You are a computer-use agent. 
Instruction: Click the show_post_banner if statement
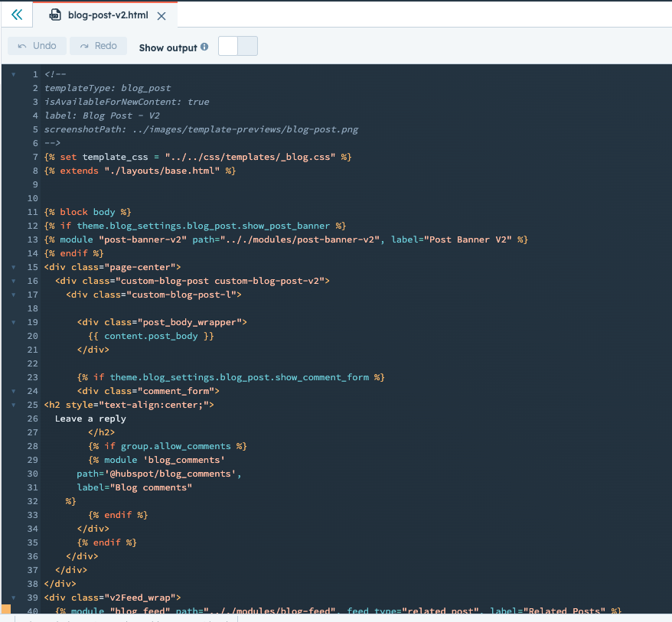click(195, 226)
